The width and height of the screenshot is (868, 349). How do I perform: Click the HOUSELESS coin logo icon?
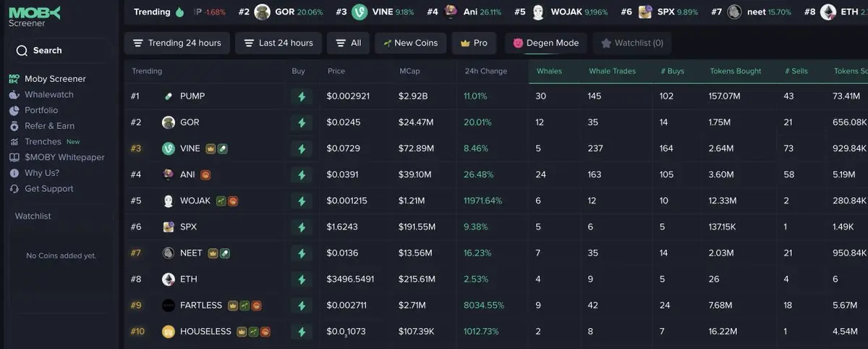pos(168,332)
